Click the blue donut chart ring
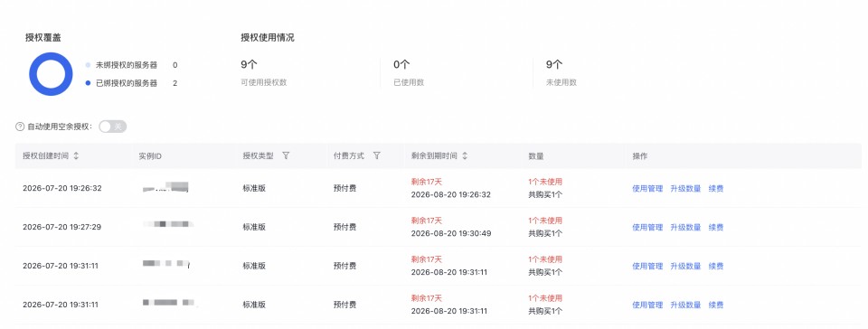Screen dimensions: 868x329 click(x=51, y=74)
